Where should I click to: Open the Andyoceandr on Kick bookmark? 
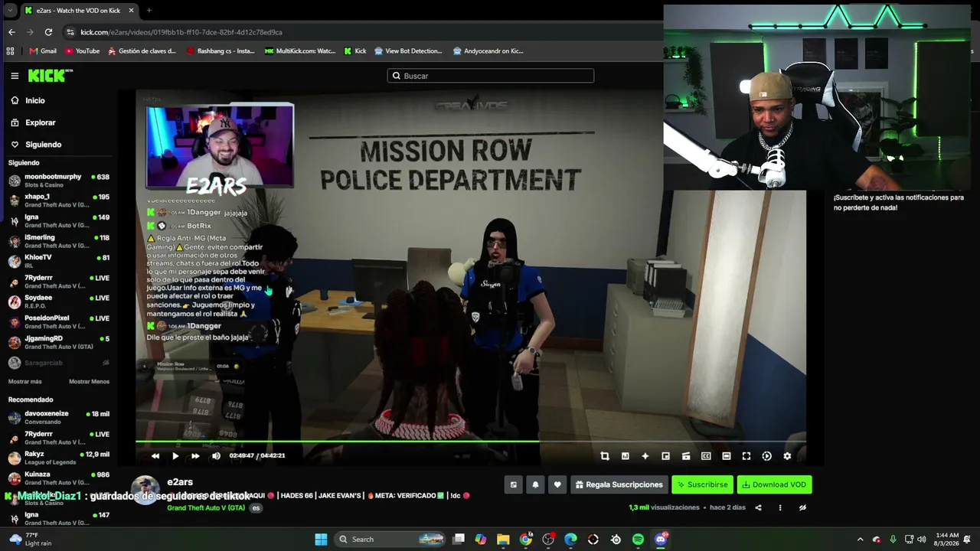tap(488, 51)
